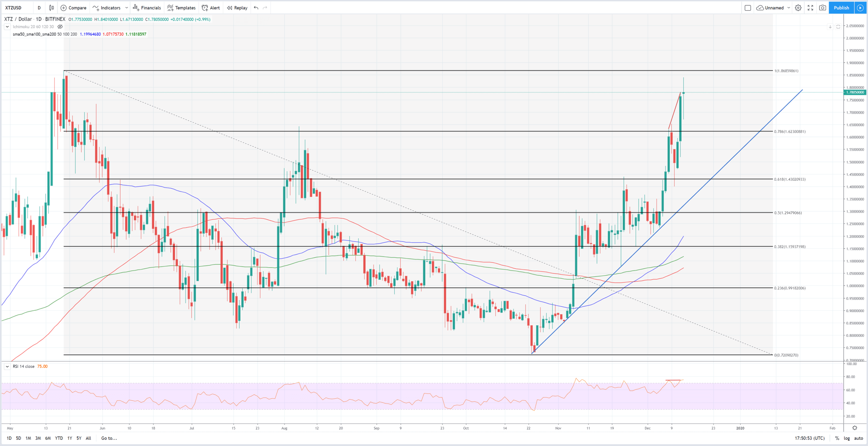Collapse the indicator legend chevron
Image resolution: width=868 pixels, height=446 pixels.
point(7,27)
